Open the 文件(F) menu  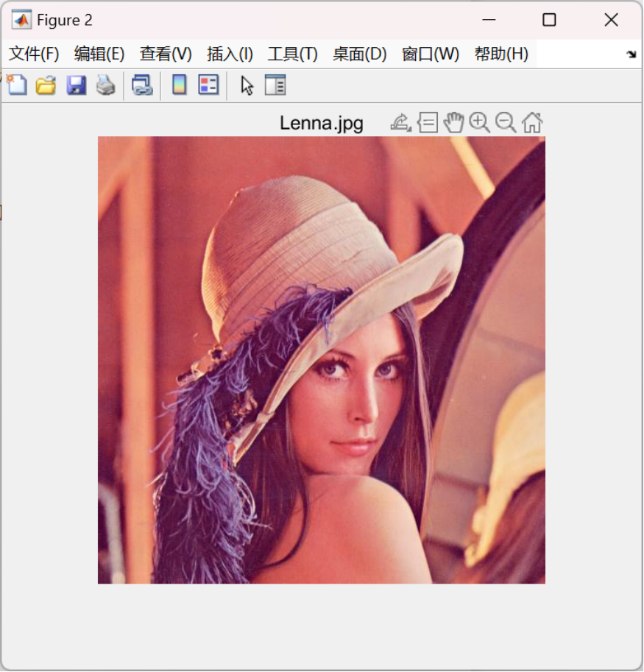click(34, 54)
